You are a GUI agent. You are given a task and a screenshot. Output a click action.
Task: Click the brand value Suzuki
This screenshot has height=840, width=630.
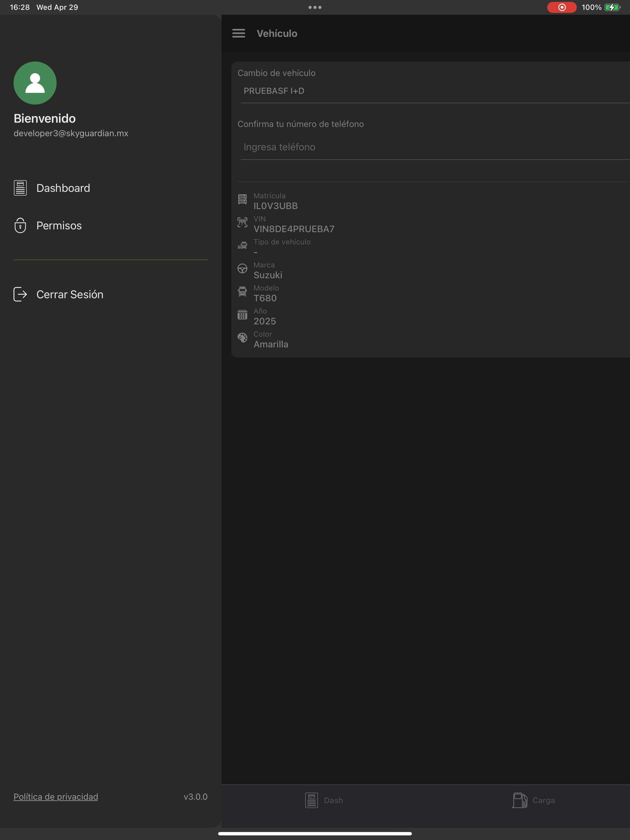[x=268, y=275]
